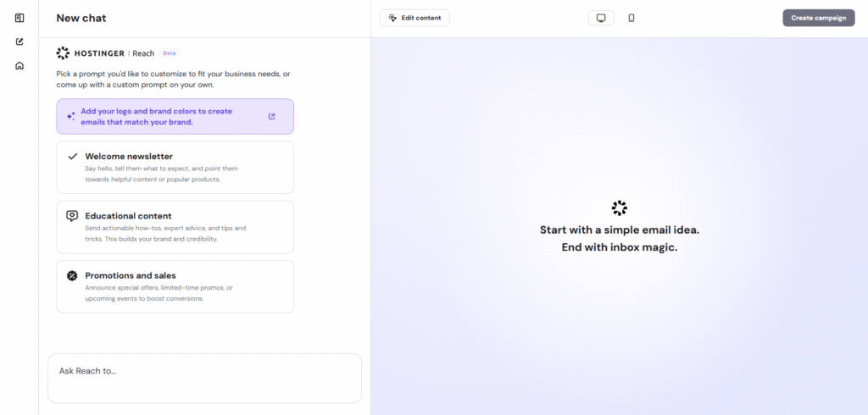Image resolution: width=868 pixels, height=415 pixels.
Task: Click the sparkle icon in the brand banner
Action: click(71, 116)
